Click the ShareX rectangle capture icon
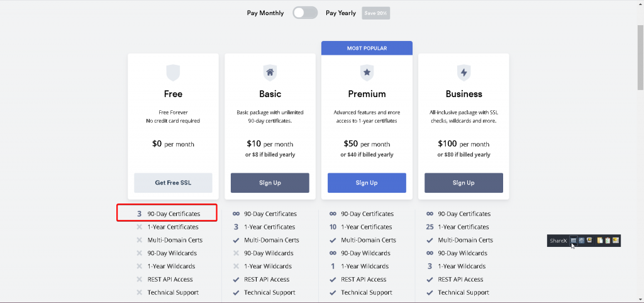The width and height of the screenshot is (644, 303). (x=573, y=240)
